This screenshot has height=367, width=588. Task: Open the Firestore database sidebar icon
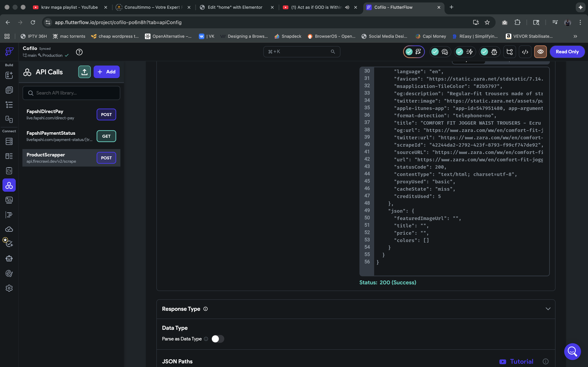pyautogui.click(x=9, y=141)
